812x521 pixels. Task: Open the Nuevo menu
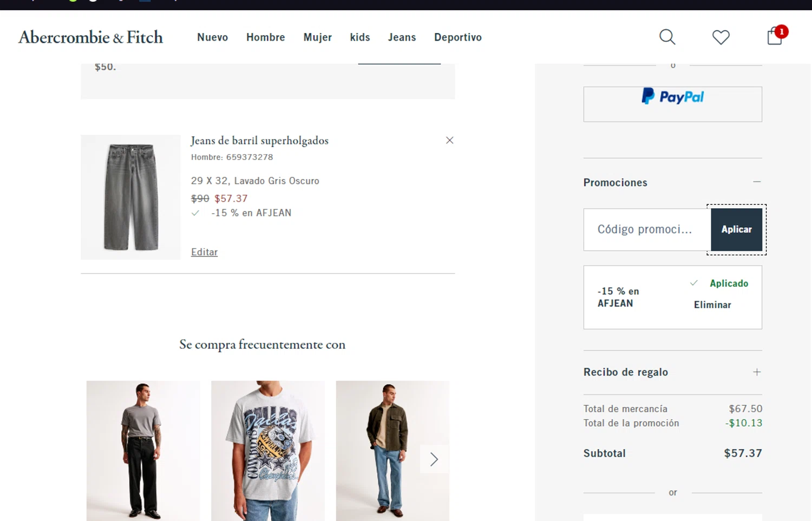point(212,37)
